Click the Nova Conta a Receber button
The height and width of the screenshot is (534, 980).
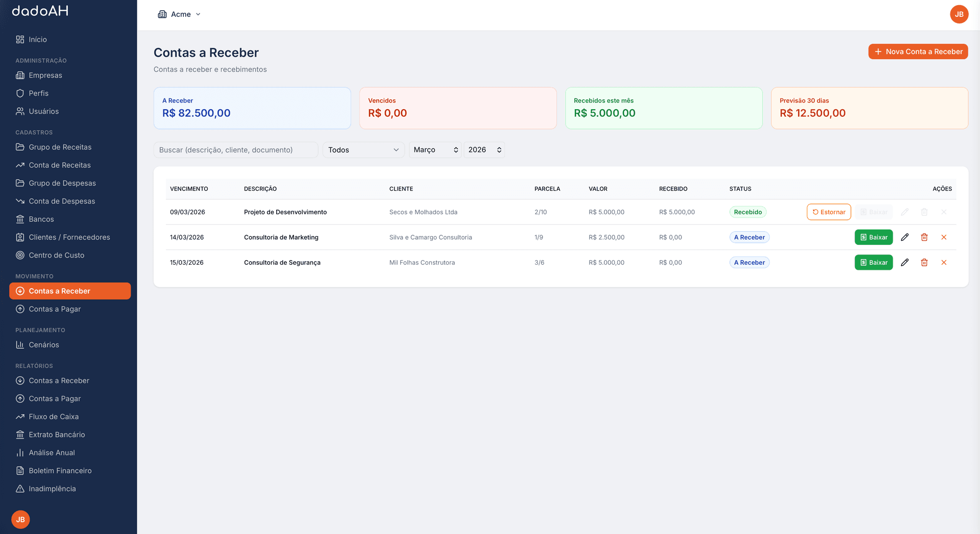(x=918, y=52)
